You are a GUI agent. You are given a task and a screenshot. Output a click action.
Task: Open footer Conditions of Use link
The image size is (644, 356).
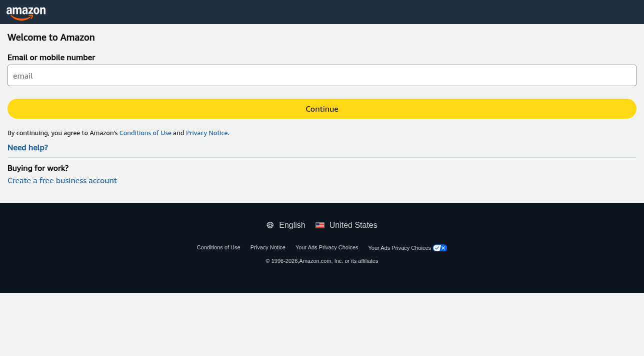[218, 247]
